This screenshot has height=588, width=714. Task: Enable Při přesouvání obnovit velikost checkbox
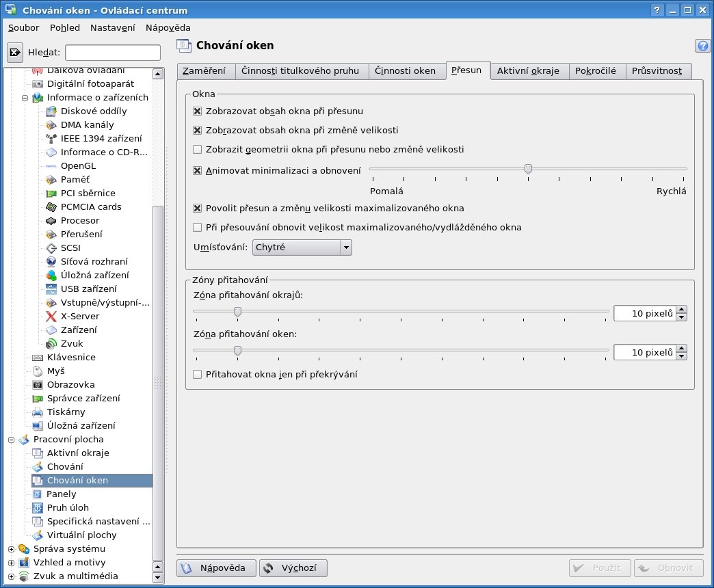197,227
